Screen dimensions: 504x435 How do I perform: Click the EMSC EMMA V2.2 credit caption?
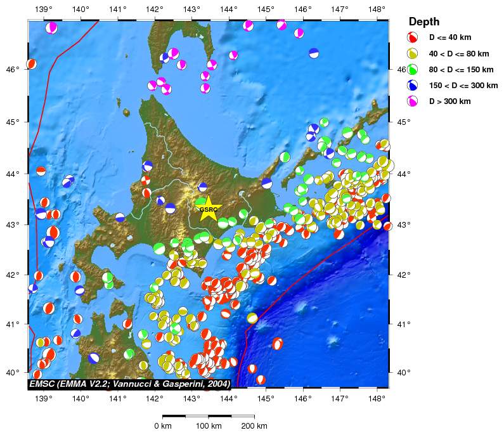click(130, 384)
